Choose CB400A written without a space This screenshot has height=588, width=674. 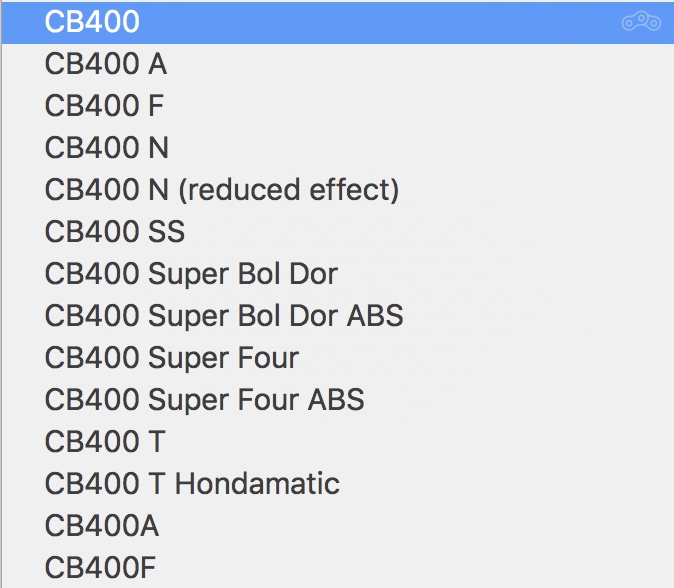click(101, 526)
